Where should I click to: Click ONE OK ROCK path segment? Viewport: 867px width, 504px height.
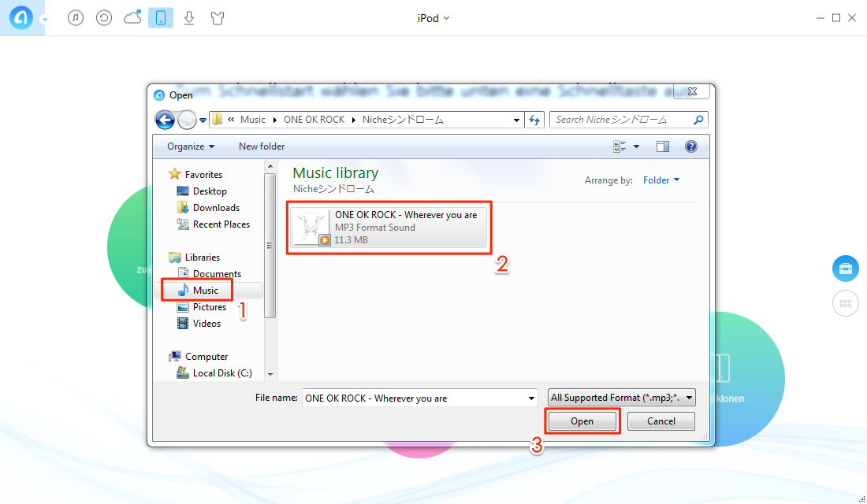(x=314, y=120)
